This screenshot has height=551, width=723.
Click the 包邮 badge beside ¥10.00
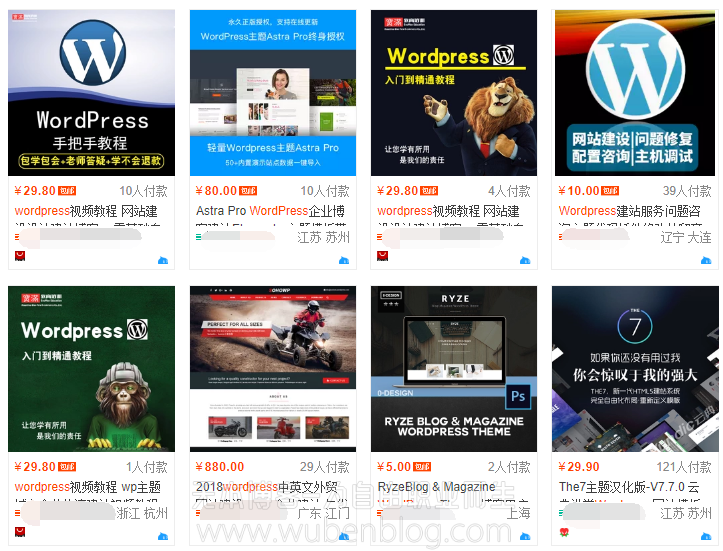point(610,191)
